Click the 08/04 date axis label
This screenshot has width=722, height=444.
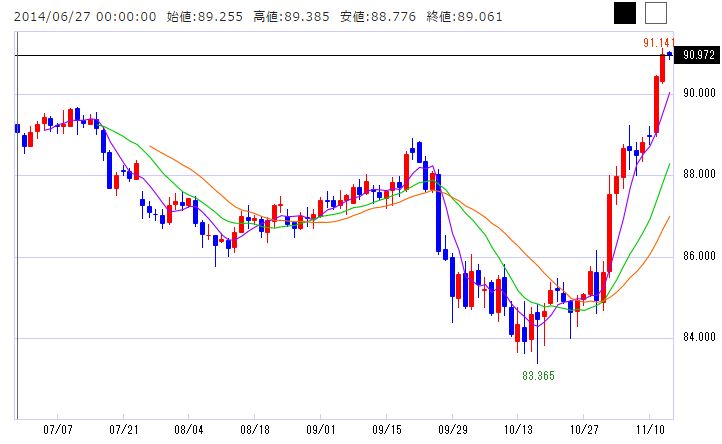pyautogui.click(x=189, y=430)
